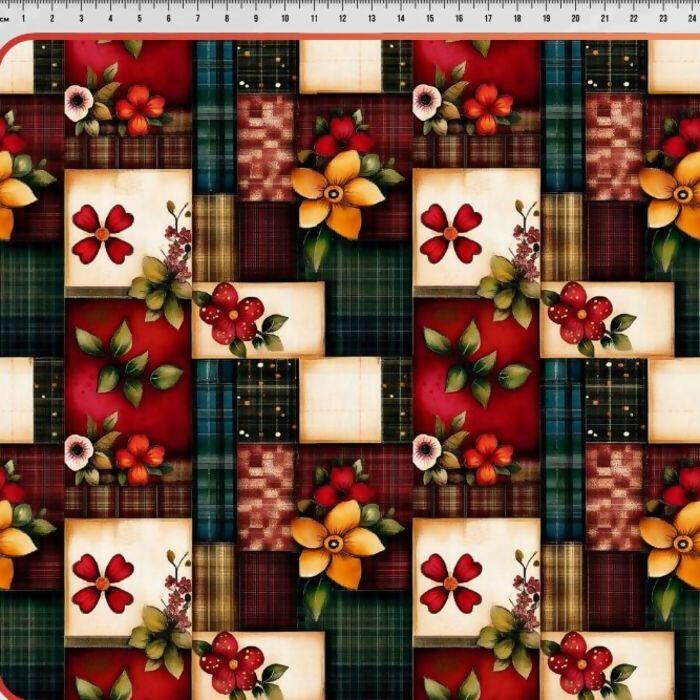The image size is (700, 700).
Task: Click the number 5 ruler mark
Action: pyautogui.click(x=138, y=18)
